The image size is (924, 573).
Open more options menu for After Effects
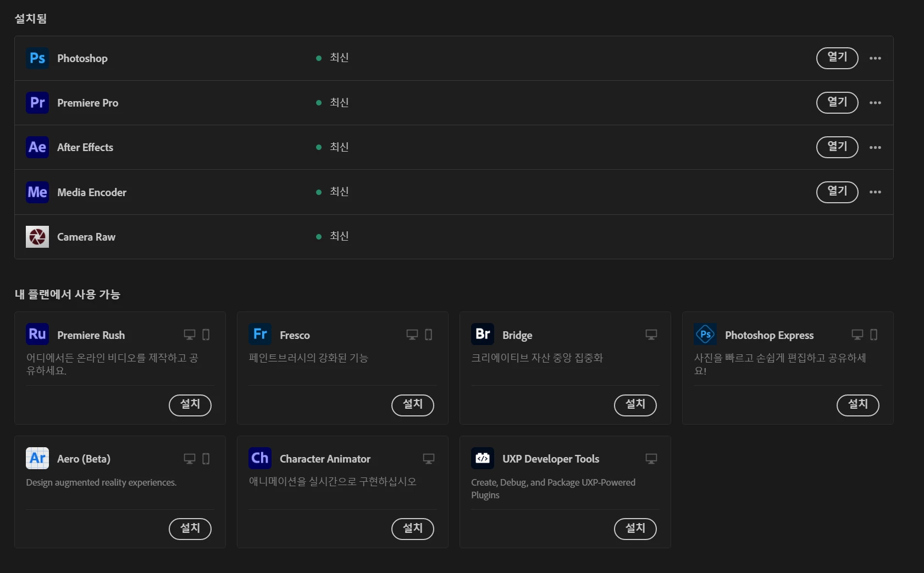[876, 147]
